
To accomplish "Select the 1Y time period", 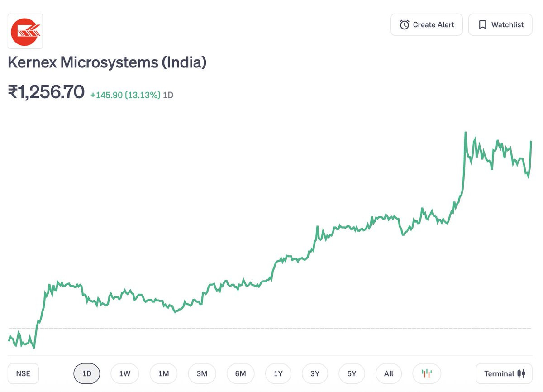I will tap(278, 373).
